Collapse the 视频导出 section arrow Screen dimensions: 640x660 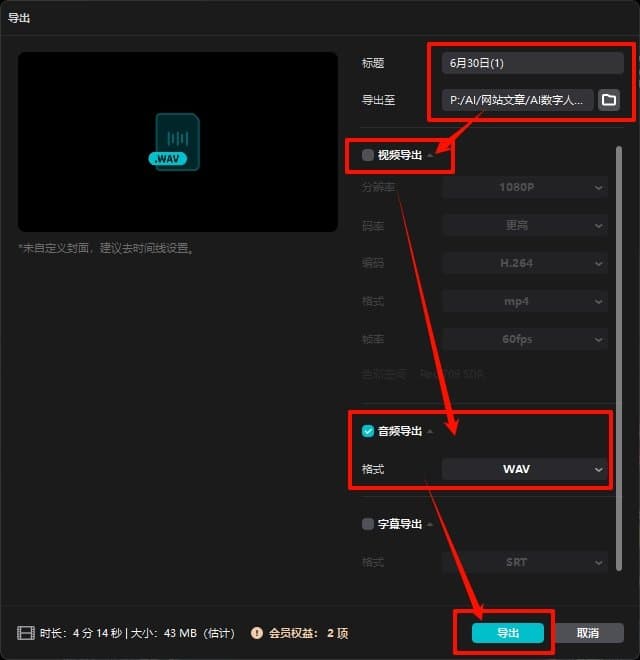[x=431, y=156]
